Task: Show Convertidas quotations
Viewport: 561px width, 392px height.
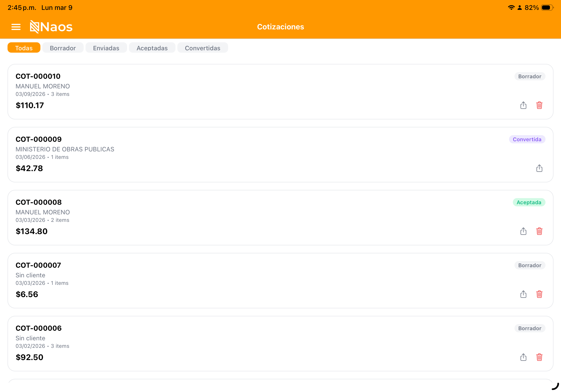Action: coord(203,48)
